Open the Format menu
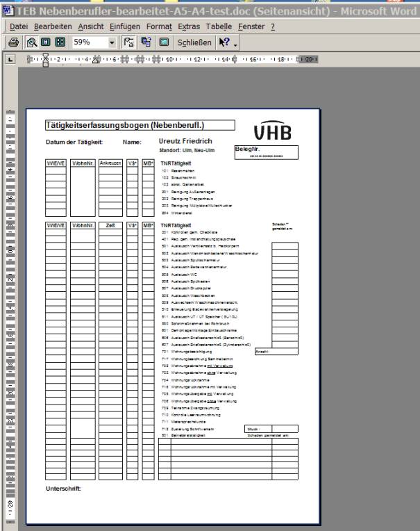Viewport: 420px width, 531px height. pos(159,26)
